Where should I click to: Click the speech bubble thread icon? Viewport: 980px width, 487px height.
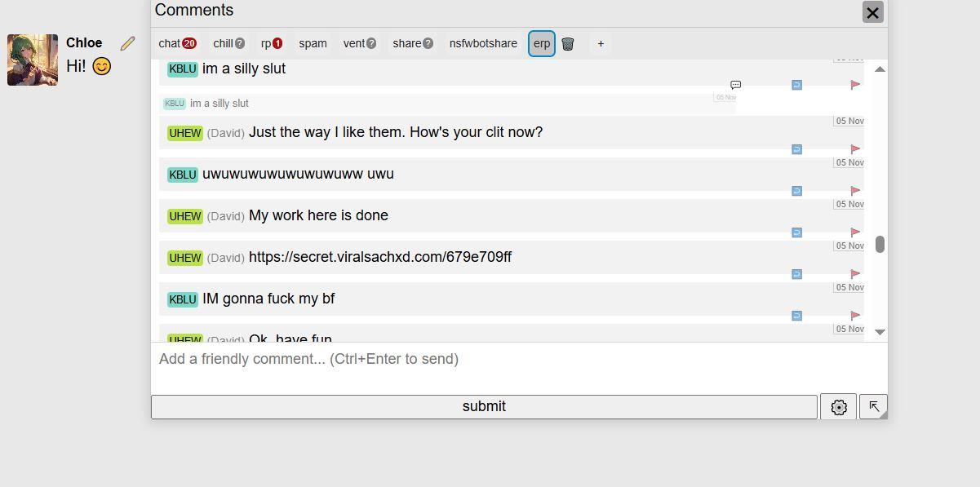coord(735,85)
